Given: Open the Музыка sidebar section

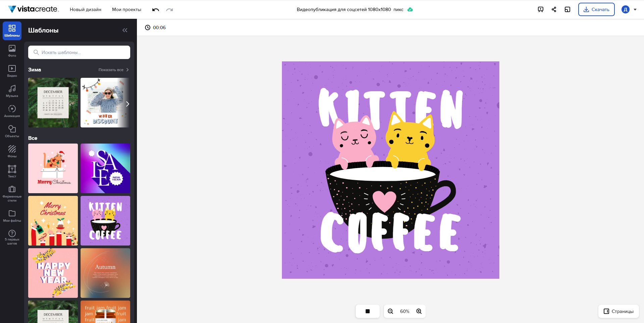Looking at the screenshot, I should 12,91.
